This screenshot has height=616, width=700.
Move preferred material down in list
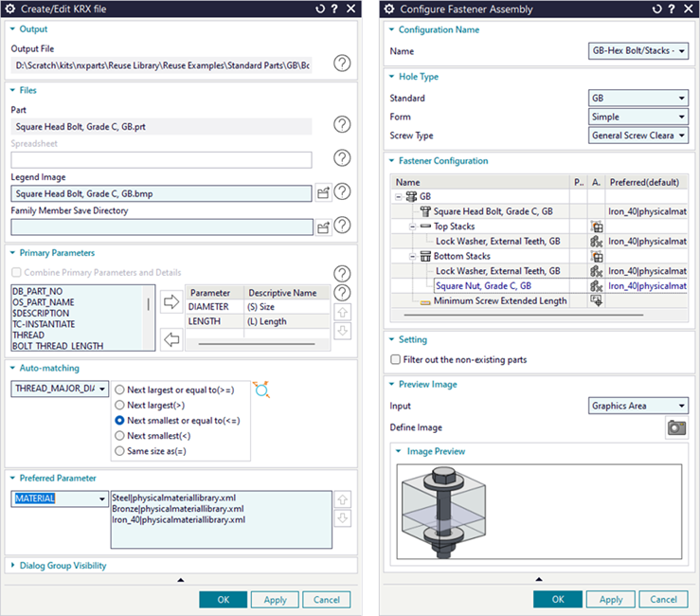click(x=342, y=518)
